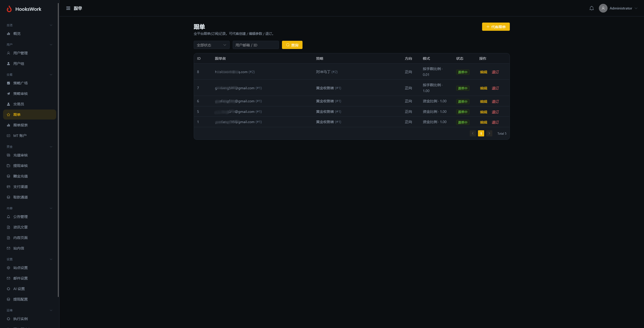
Task: Click the 资讯文章 document icon
Action: (8, 227)
